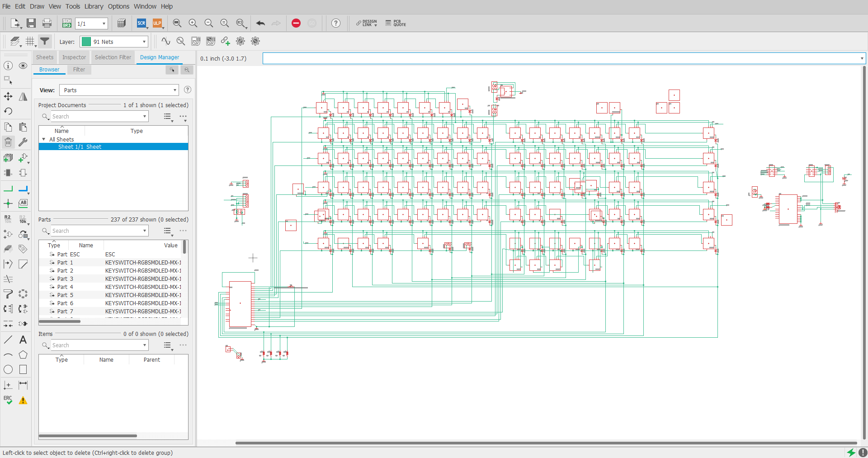This screenshot has width=868, height=458.
Task: Run the SCR script icon
Action: click(x=142, y=24)
